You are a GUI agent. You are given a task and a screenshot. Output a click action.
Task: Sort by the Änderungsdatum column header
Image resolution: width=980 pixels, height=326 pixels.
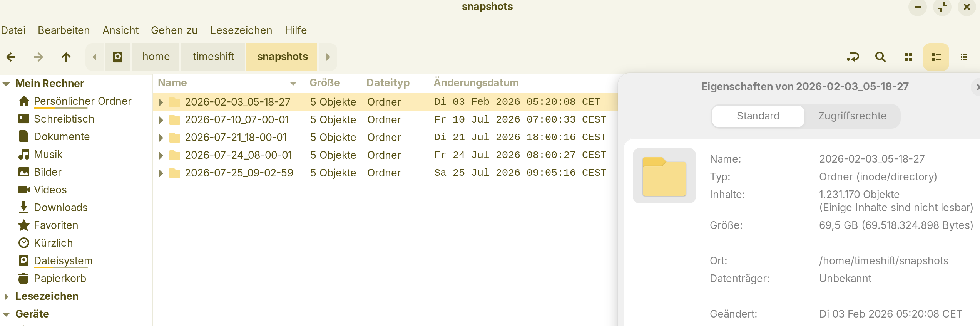point(476,83)
